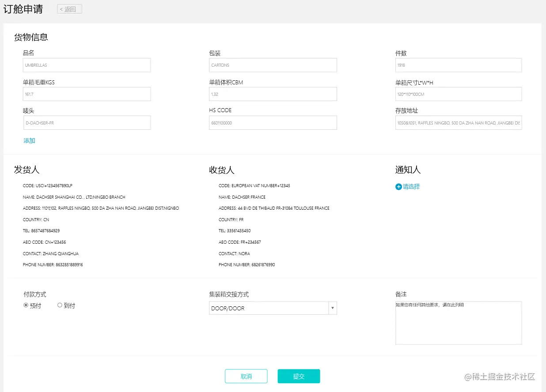
Task: Click the 单箱尺寸 field showing 120*110*100CM
Action: (x=459, y=94)
